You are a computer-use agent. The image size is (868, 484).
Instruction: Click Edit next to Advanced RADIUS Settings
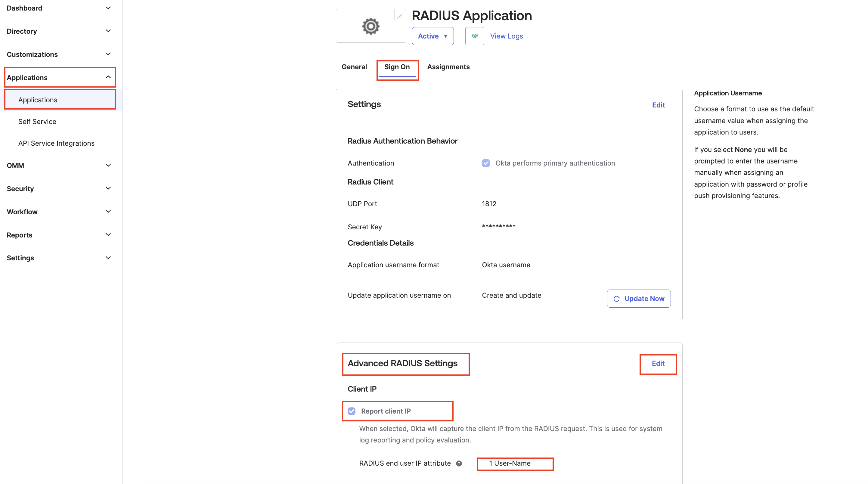click(x=658, y=364)
